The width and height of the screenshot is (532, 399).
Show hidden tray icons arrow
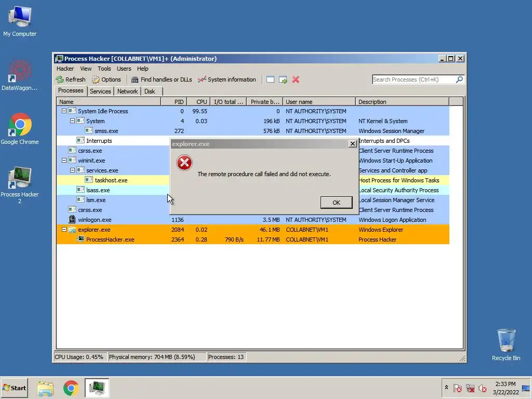[446, 388]
